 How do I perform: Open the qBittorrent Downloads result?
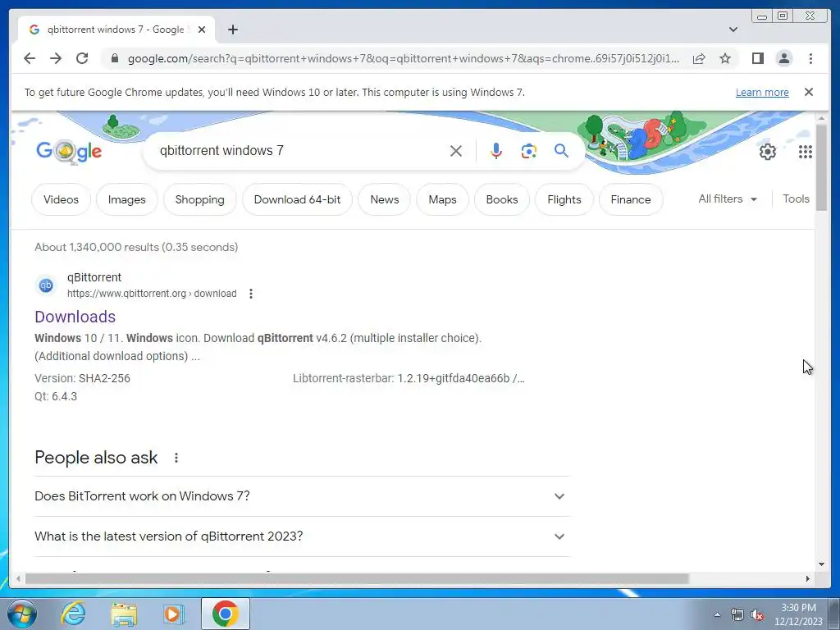pyautogui.click(x=75, y=317)
